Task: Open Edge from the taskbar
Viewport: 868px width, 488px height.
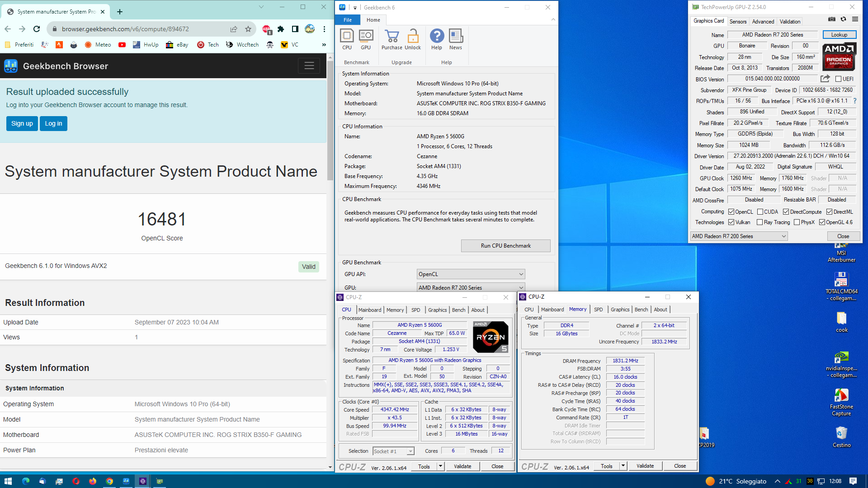Action: pyautogui.click(x=25, y=481)
